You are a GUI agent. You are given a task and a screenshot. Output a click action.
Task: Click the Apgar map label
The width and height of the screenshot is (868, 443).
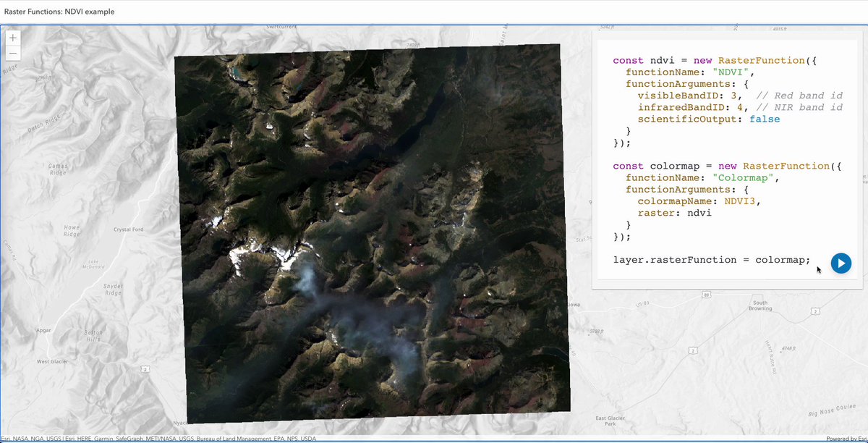(45, 331)
